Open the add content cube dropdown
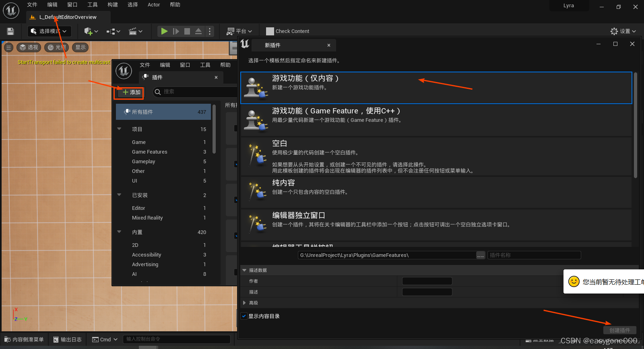Image resolution: width=644 pixels, height=349 pixels. click(x=91, y=31)
